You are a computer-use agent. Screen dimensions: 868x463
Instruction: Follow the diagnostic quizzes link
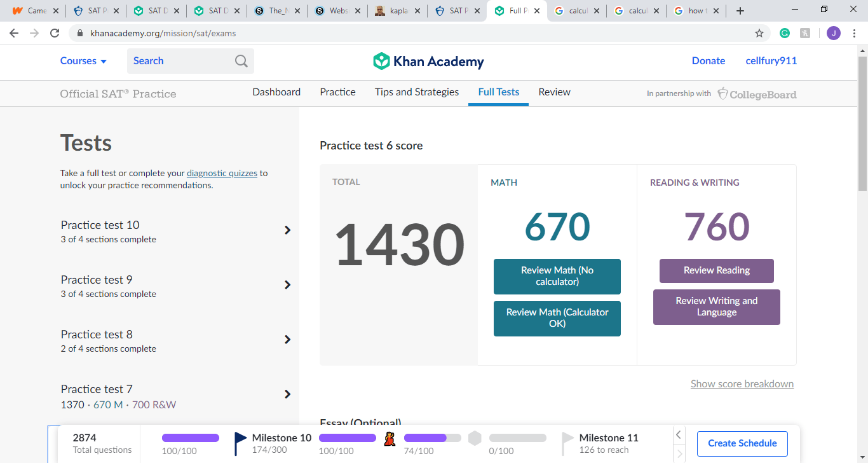click(222, 173)
